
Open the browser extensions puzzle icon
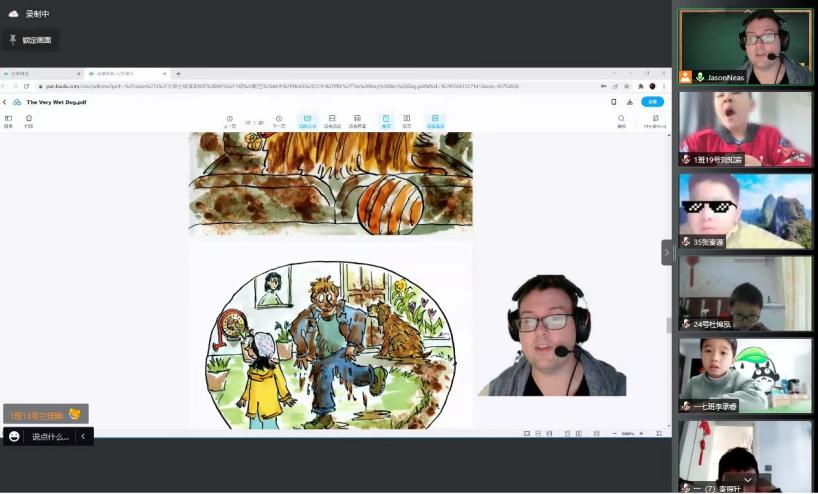[641, 86]
